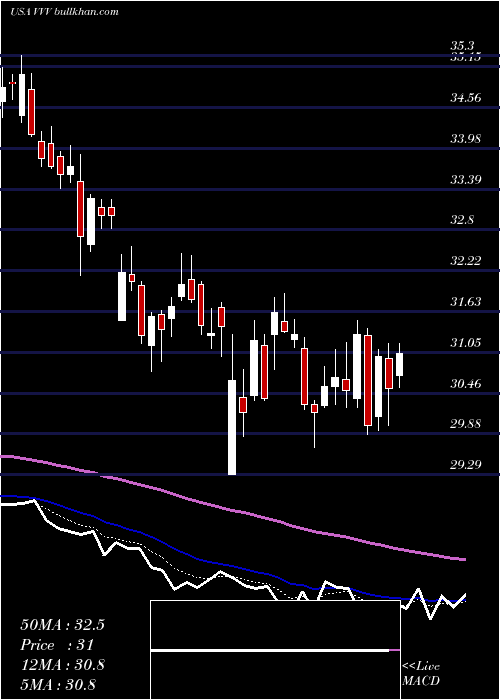The width and height of the screenshot is (500, 700).
Task: Click the 29.29 price level label
Action: click(x=466, y=465)
